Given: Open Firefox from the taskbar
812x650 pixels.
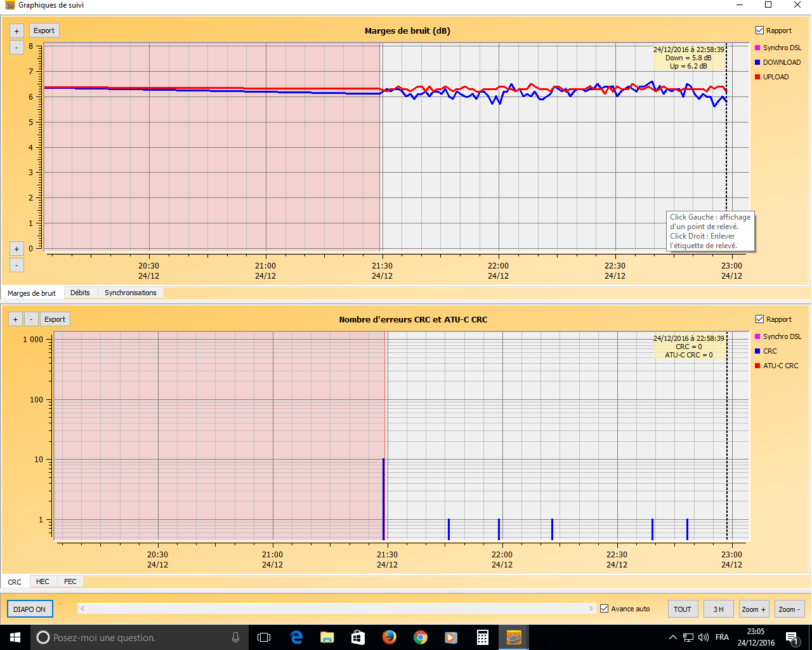Looking at the screenshot, I should click(389, 637).
